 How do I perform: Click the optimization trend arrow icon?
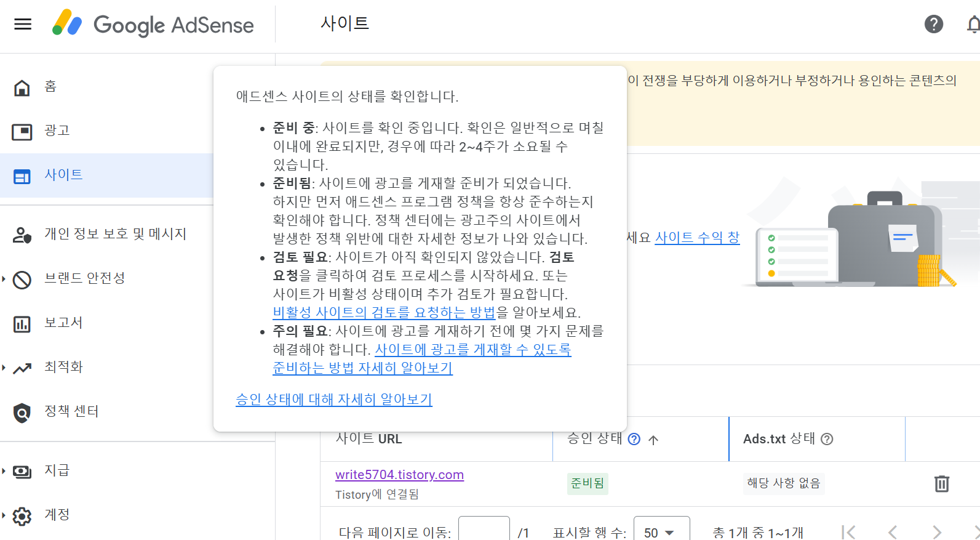tap(22, 368)
